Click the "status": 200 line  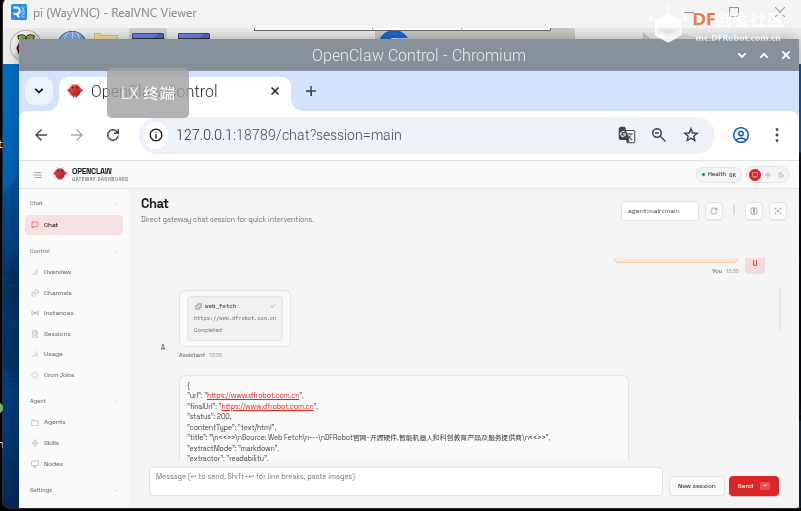point(209,416)
